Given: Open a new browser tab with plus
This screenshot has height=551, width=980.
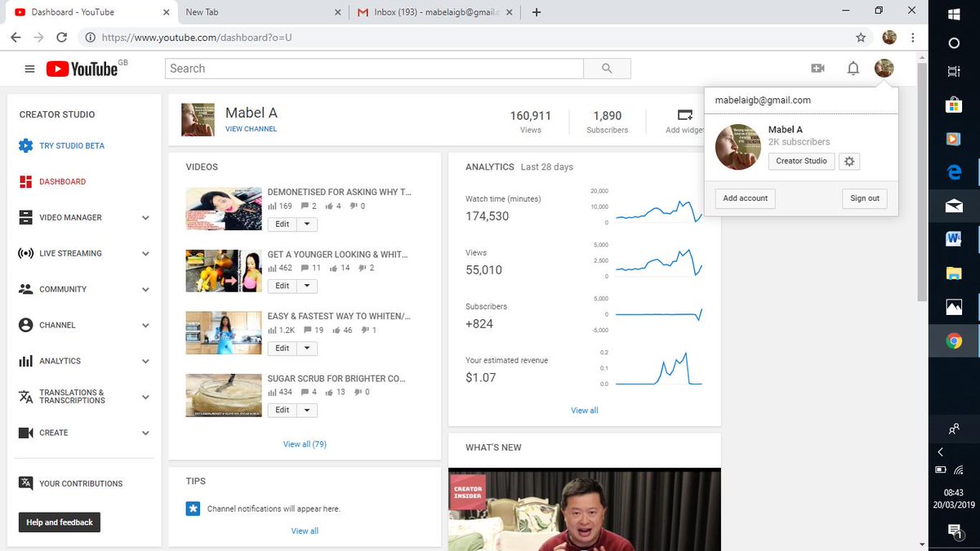Looking at the screenshot, I should [537, 12].
